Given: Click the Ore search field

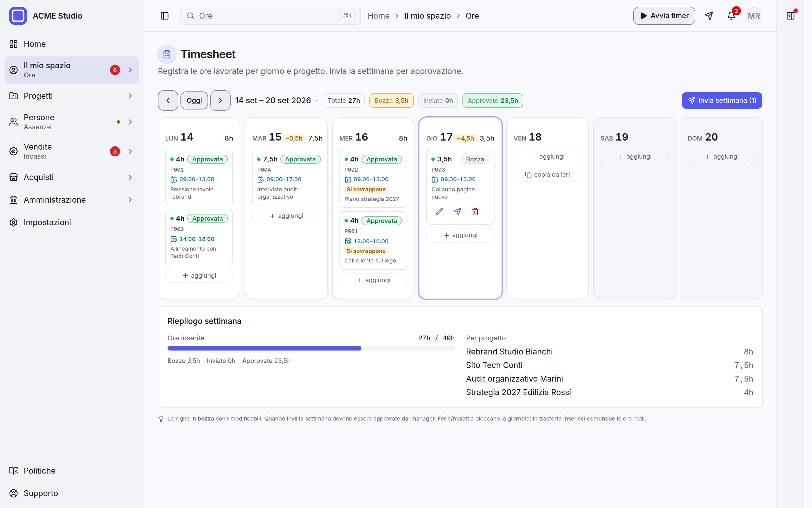Looking at the screenshot, I should (270, 16).
